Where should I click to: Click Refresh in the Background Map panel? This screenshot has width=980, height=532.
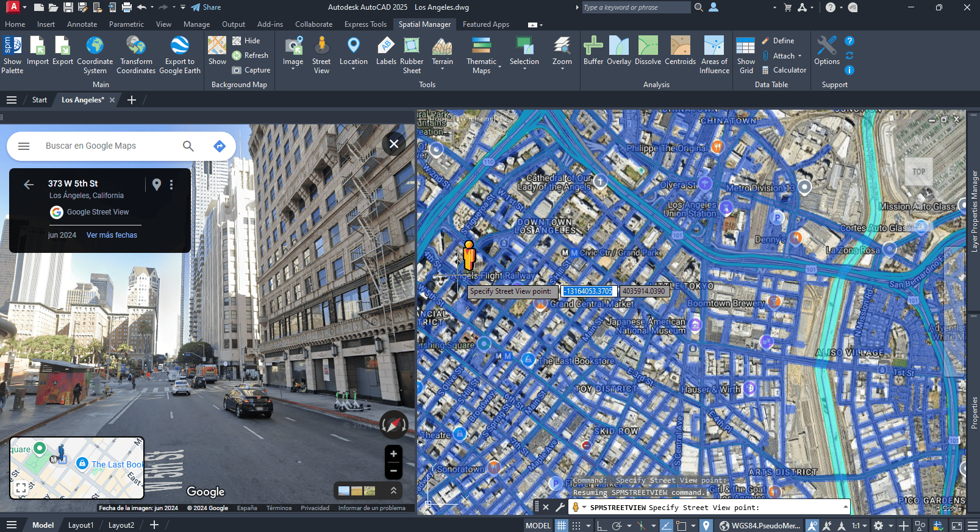pos(250,55)
